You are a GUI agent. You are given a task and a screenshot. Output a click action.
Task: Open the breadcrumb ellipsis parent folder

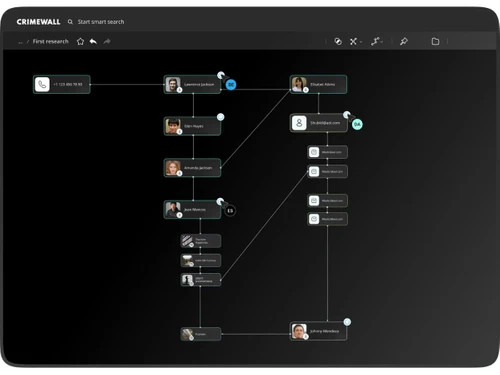[x=20, y=42]
